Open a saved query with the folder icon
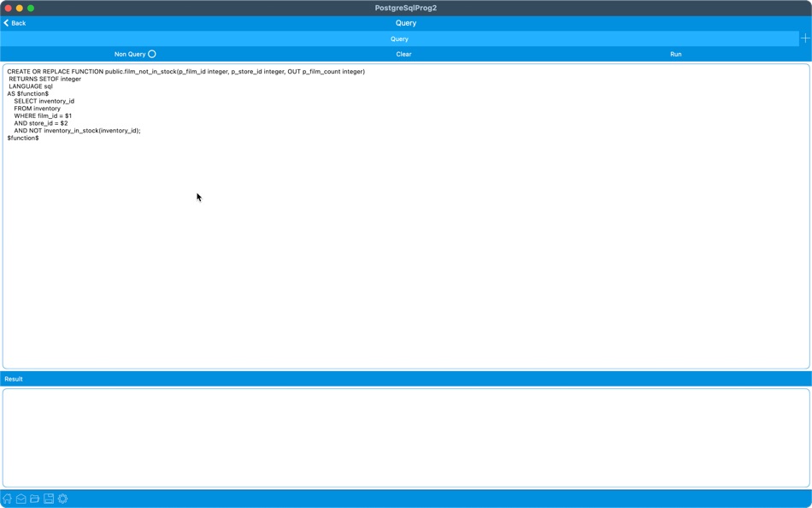Image resolution: width=812 pixels, height=508 pixels. click(x=34, y=499)
